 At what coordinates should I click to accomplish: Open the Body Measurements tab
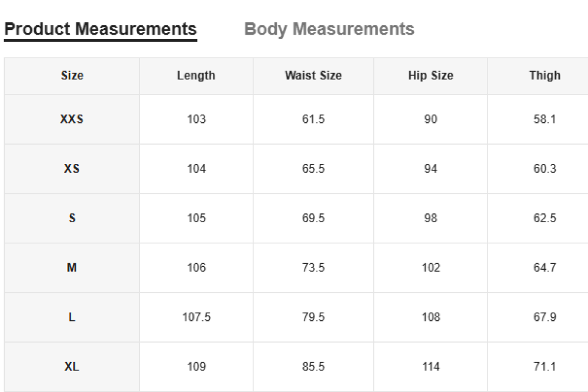coord(329,29)
